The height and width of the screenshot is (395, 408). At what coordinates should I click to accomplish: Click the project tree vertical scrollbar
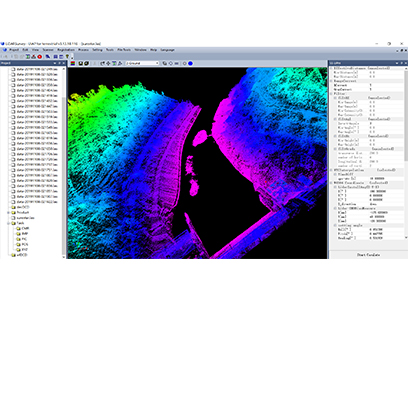tap(64, 162)
